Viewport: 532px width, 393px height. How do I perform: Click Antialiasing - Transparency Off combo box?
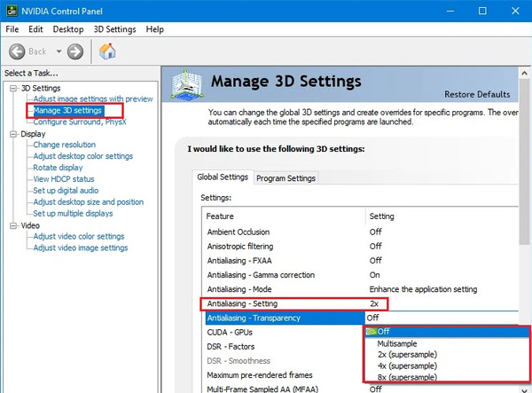[x=442, y=318]
